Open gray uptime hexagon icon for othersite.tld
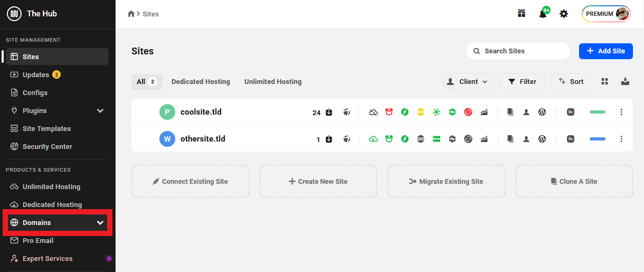 coord(452,139)
